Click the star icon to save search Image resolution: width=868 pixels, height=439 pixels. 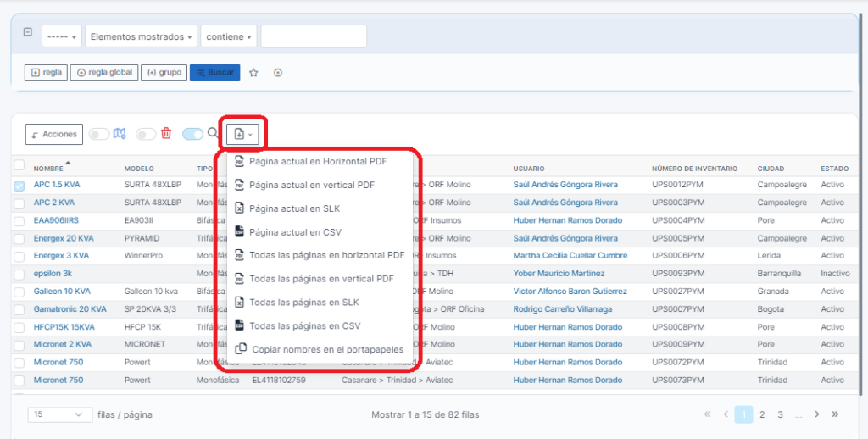click(253, 73)
